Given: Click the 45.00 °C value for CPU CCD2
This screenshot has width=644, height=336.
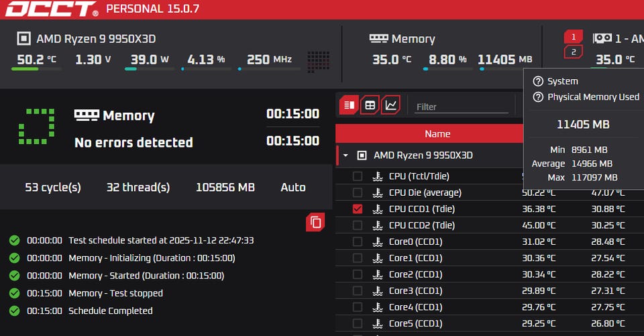Looking at the screenshot, I should click(539, 225).
